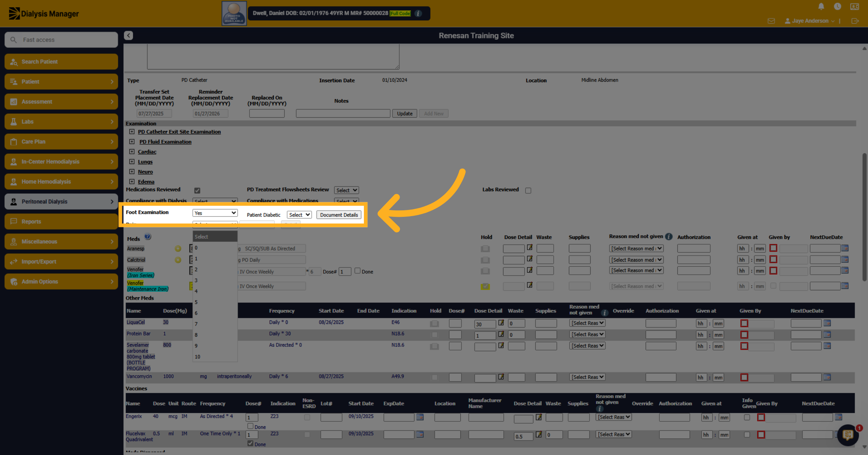Open Peritoneal Dialysis sidebar menu
Image resolution: width=868 pixels, height=455 pixels.
(61, 202)
